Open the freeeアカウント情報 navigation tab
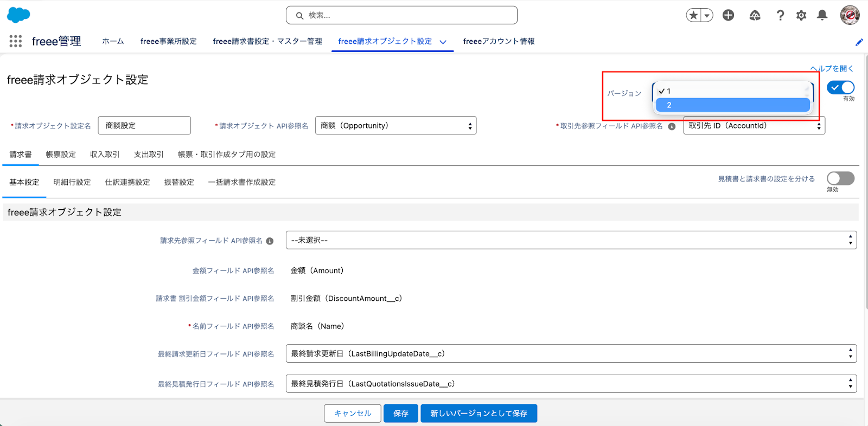This screenshot has height=426, width=868. [x=499, y=41]
